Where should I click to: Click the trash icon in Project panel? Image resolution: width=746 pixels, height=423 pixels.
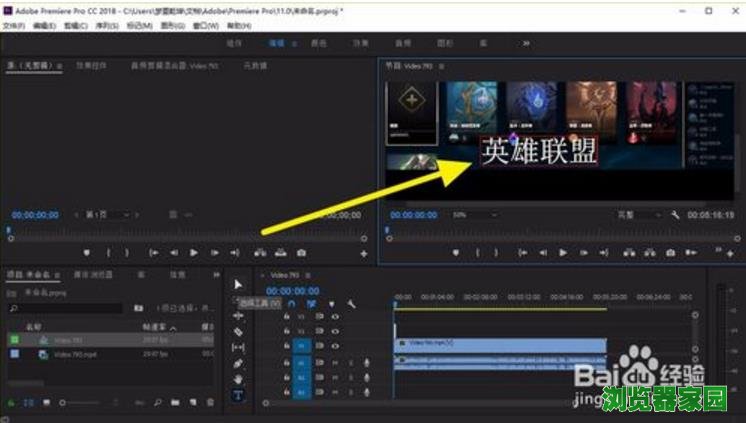(211, 403)
